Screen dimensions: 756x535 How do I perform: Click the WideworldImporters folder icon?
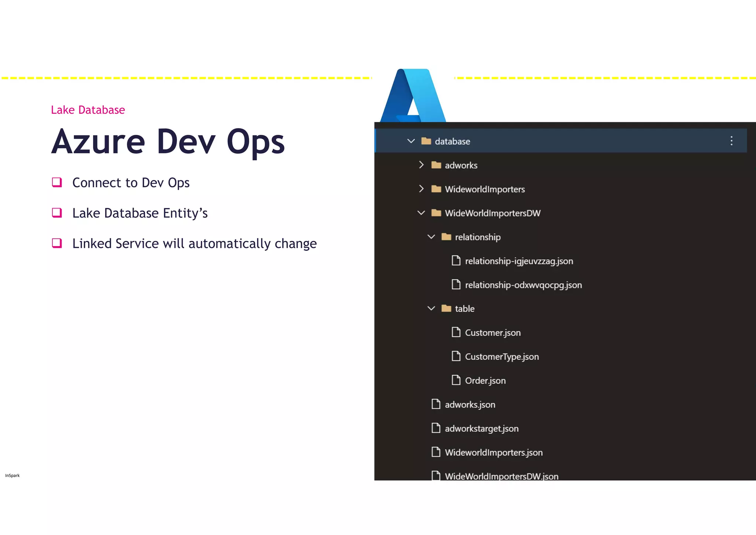coord(436,189)
